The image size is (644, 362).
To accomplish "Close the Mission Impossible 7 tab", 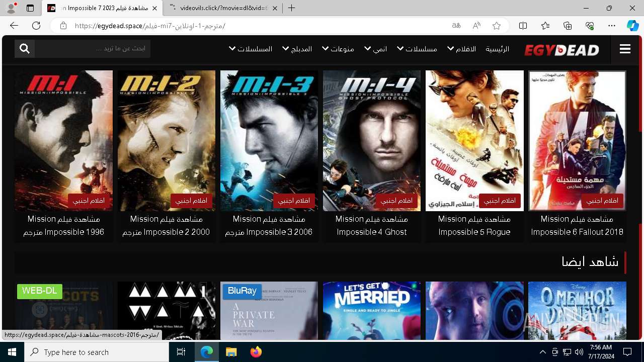I will point(154,8).
